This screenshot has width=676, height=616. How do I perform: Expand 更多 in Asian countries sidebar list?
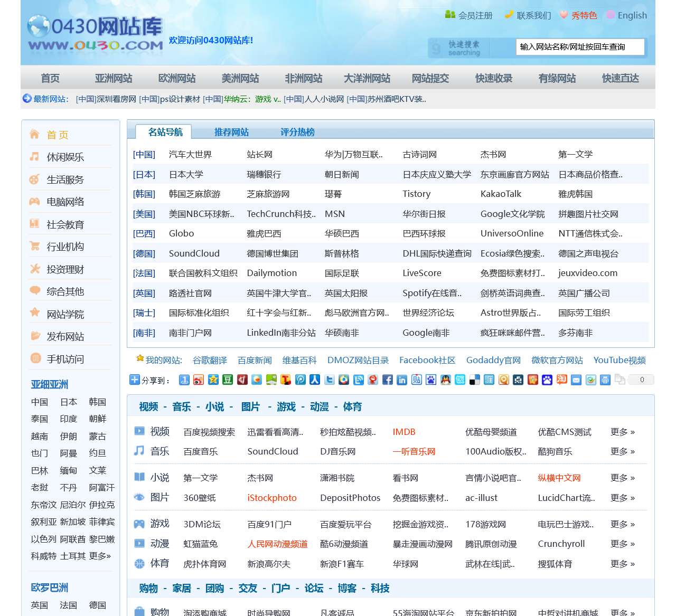(x=100, y=556)
